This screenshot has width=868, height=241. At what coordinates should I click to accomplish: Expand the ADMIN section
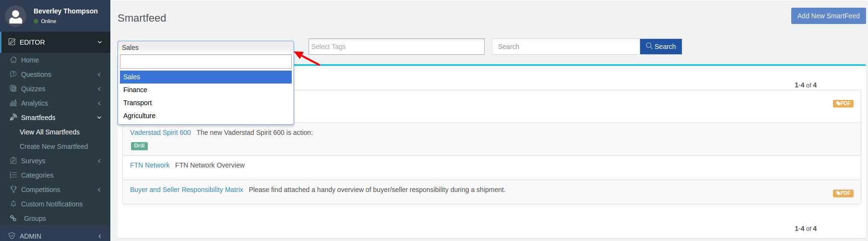coord(100,236)
